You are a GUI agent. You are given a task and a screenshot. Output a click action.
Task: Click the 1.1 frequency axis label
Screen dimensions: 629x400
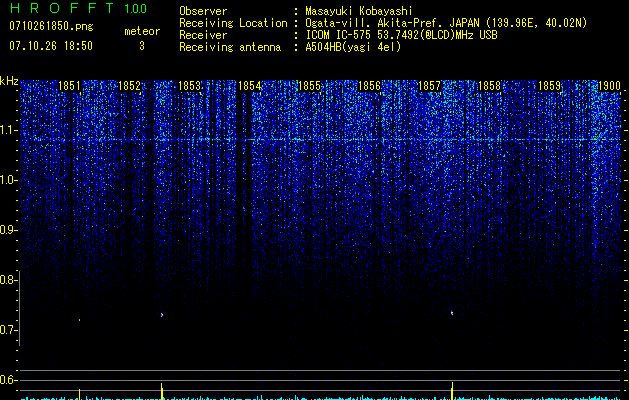coord(7,130)
